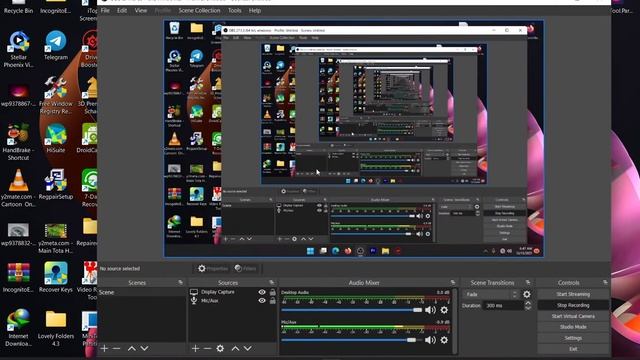This screenshot has width=640, height=360.
Task: Open the Edit menu
Action: click(x=122, y=10)
